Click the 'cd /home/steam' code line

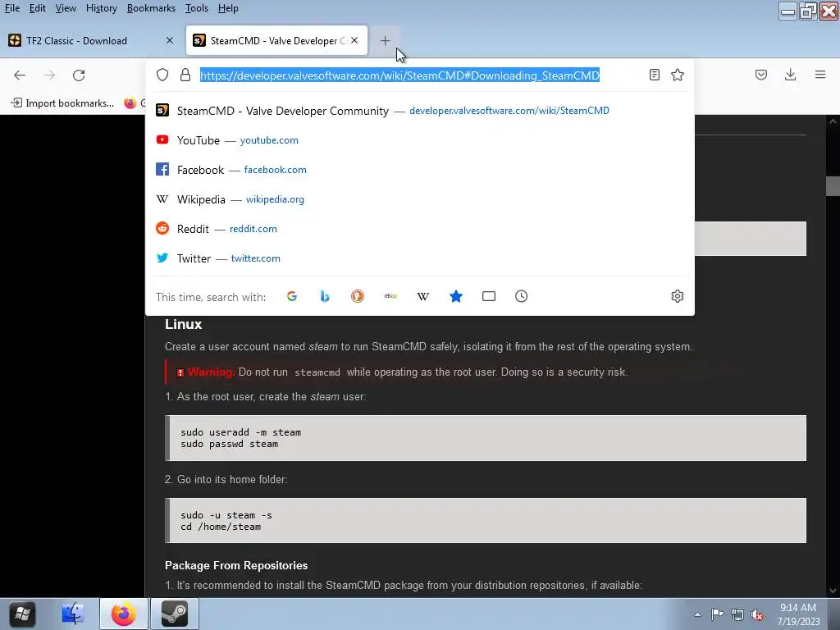pyautogui.click(x=221, y=527)
